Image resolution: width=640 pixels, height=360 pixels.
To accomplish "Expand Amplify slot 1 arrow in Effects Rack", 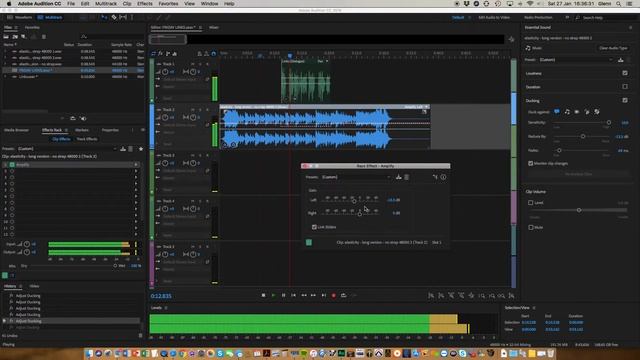I will pyautogui.click(x=136, y=164).
